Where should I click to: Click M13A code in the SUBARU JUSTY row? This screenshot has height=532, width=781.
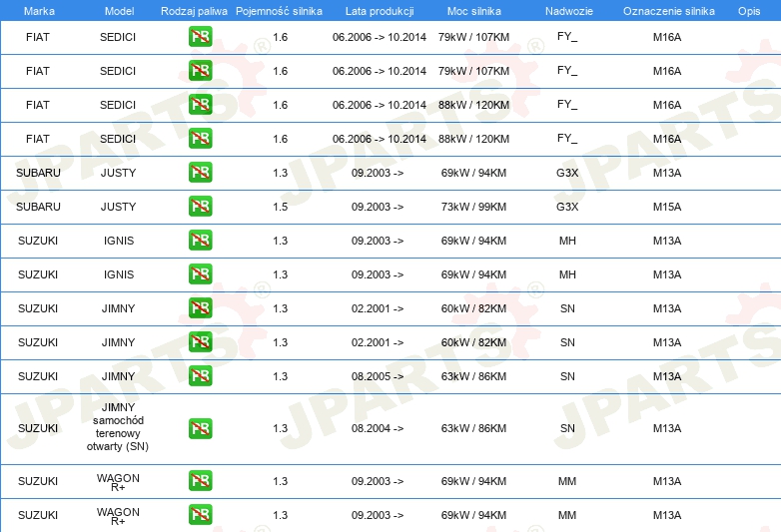(x=667, y=173)
